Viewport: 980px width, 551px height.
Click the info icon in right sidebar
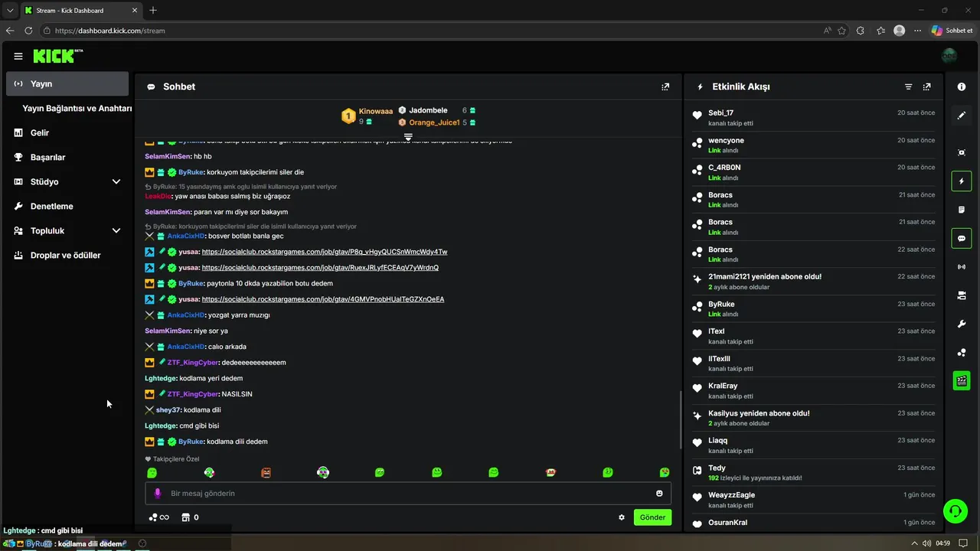(x=962, y=86)
